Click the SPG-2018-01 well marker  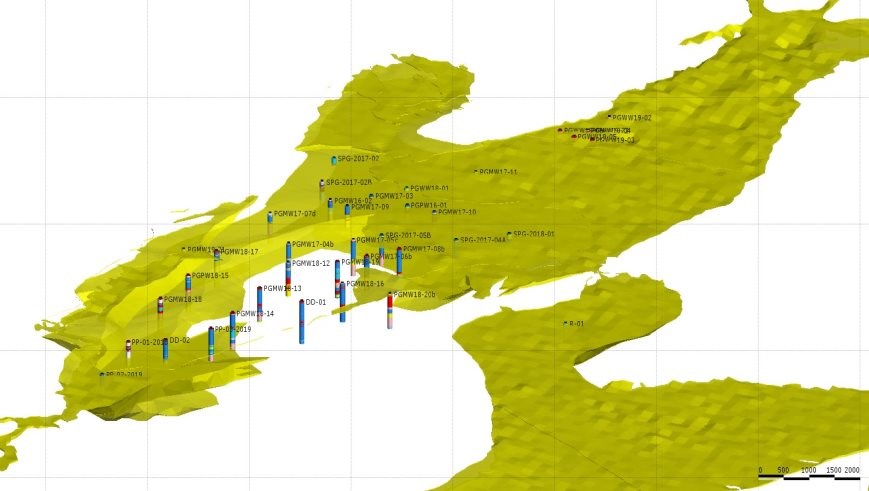click(x=509, y=234)
